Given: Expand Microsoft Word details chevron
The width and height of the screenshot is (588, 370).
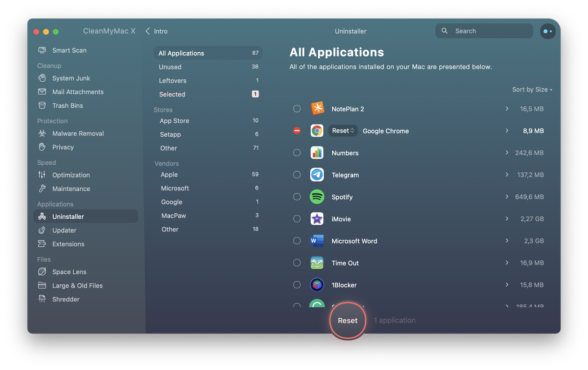Looking at the screenshot, I should click(x=507, y=241).
